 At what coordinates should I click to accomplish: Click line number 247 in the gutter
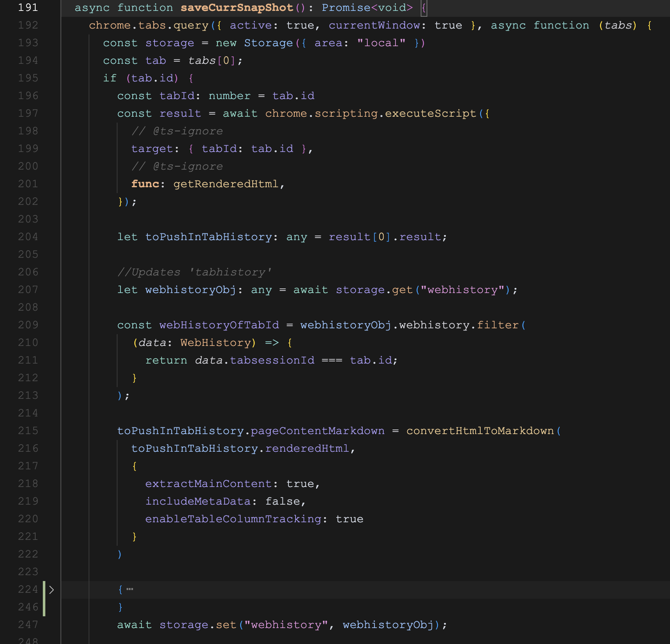tap(28, 625)
